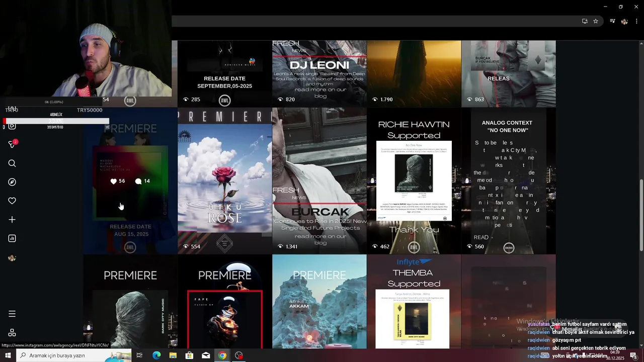
Task: Open the ANALOG CONTEXT NO ONE NOW reel
Action: pos(509,181)
